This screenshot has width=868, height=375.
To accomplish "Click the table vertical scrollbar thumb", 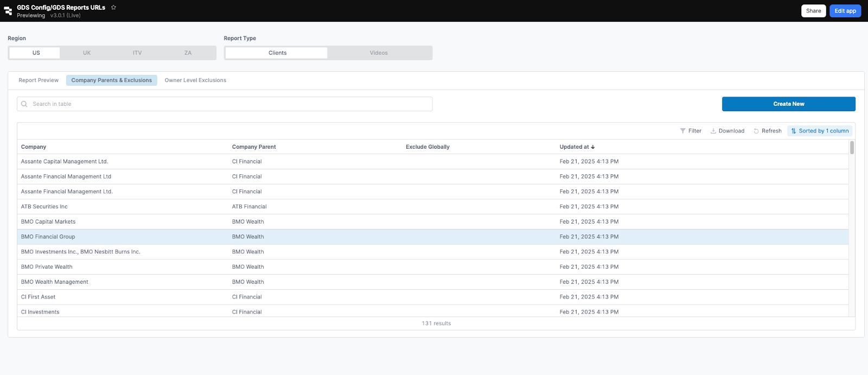I will point(852,148).
